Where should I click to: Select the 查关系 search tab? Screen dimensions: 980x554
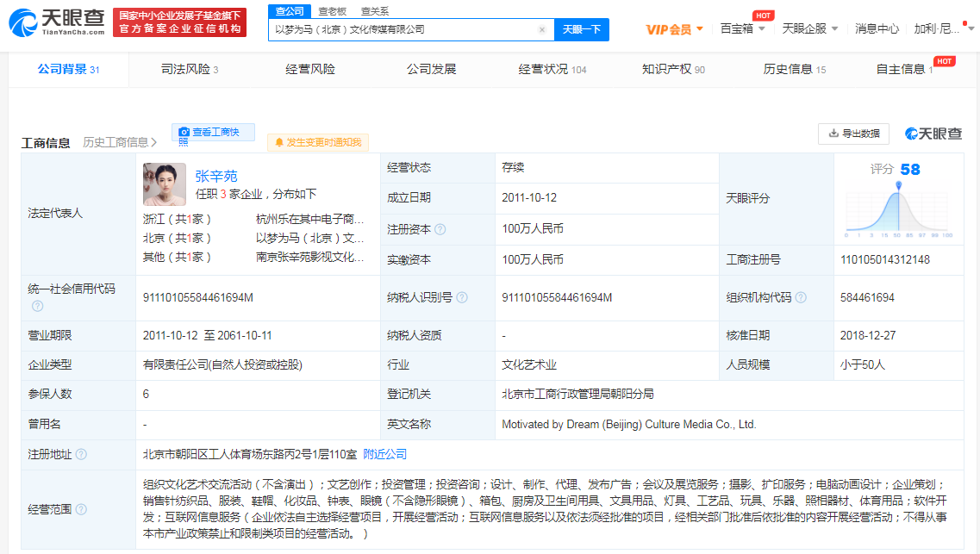click(375, 11)
